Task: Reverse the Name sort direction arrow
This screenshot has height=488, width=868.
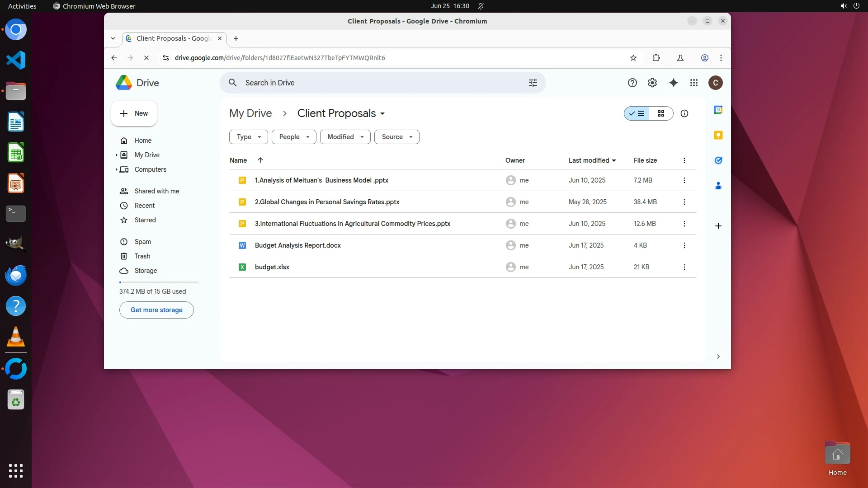Action: click(260, 160)
